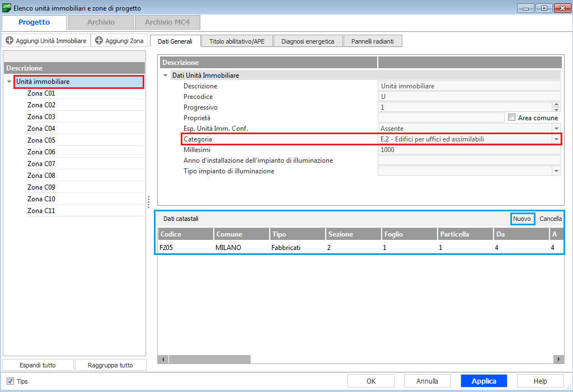The width and height of the screenshot is (573, 392).
Task: Disable the Tips checkbox
Action: click(10, 381)
